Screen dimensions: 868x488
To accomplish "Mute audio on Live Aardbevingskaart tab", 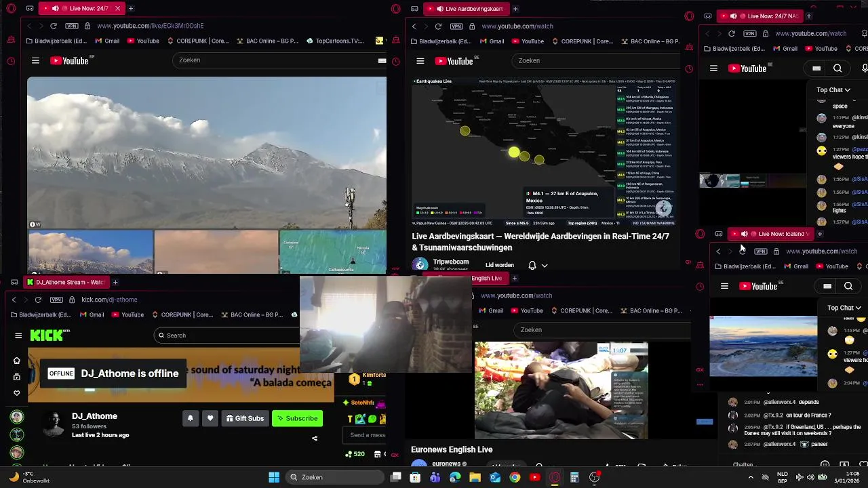I will (439, 9).
